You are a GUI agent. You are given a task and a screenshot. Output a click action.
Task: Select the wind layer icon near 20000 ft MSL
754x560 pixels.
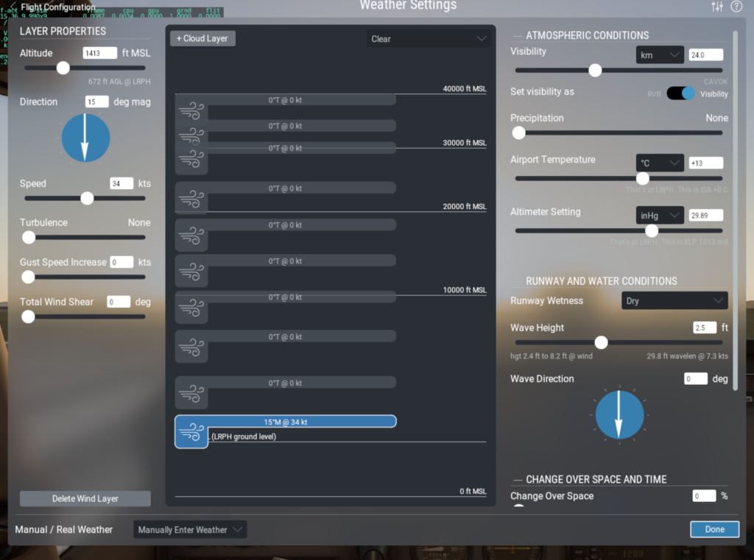[191, 199]
